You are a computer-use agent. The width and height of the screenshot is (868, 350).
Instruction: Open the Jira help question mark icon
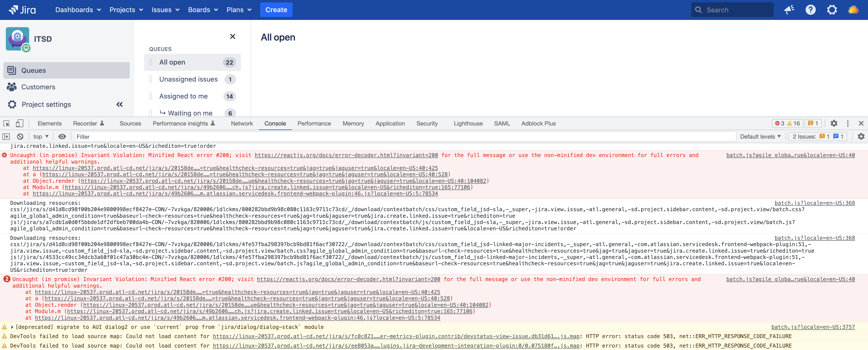[810, 10]
